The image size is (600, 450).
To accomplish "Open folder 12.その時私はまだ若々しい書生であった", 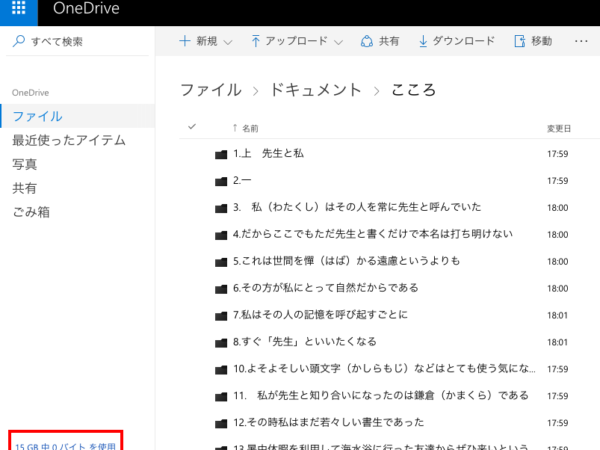I will 329,422.
